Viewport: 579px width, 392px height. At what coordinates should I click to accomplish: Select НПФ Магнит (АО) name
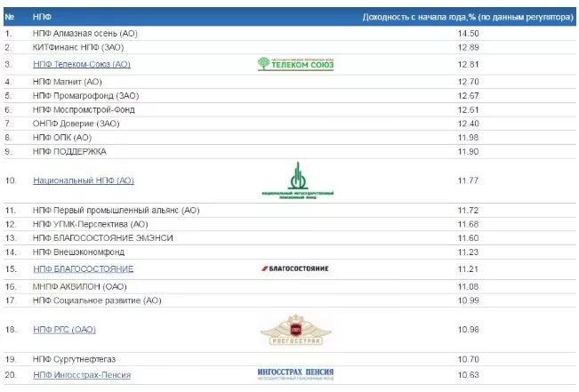(68, 82)
